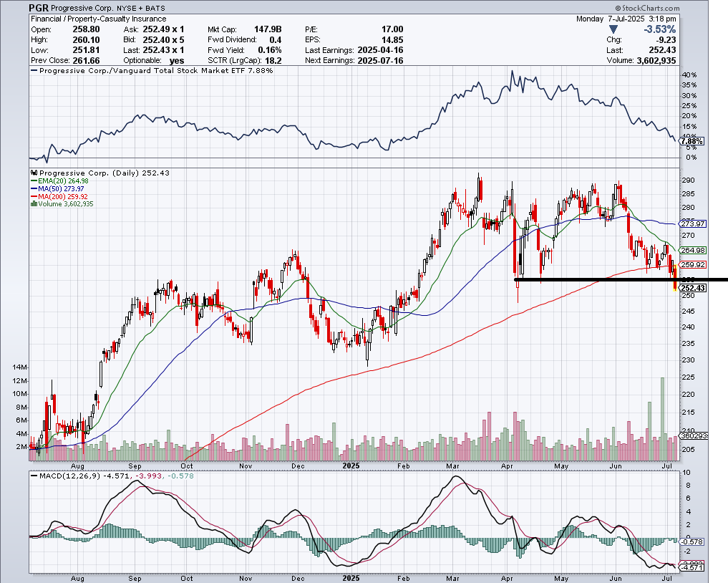Click Next Earnings date 2025-07-16
The image size is (728, 583).
point(380,60)
